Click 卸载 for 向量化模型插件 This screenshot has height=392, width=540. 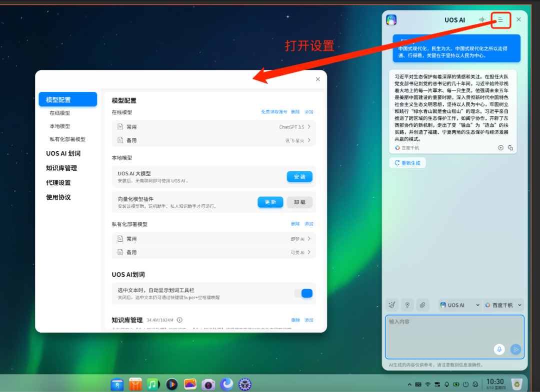pyautogui.click(x=299, y=202)
